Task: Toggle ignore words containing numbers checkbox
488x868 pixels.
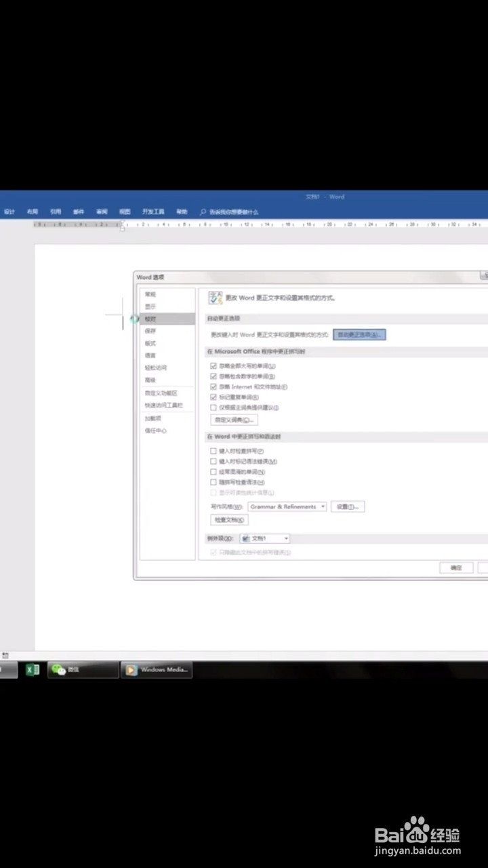Action: pyautogui.click(x=213, y=376)
